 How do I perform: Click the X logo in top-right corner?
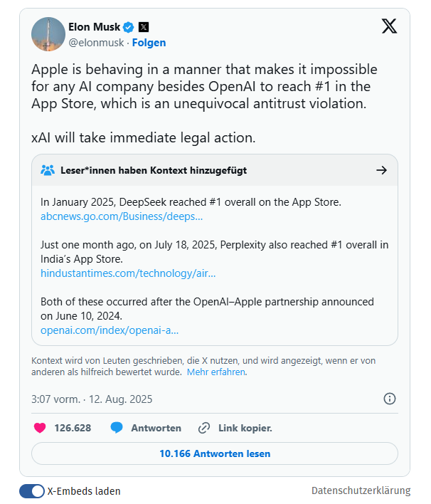pyautogui.click(x=389, y=27)
